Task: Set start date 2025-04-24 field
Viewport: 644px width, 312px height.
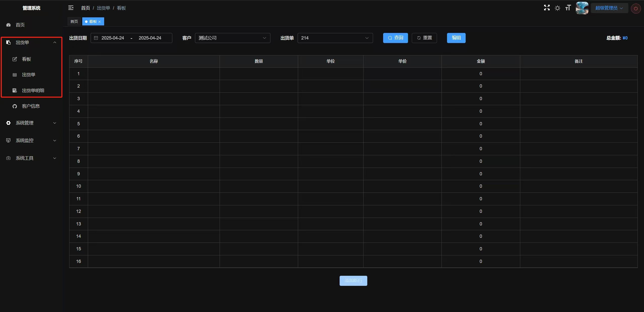Action: (x=113, y=38)
